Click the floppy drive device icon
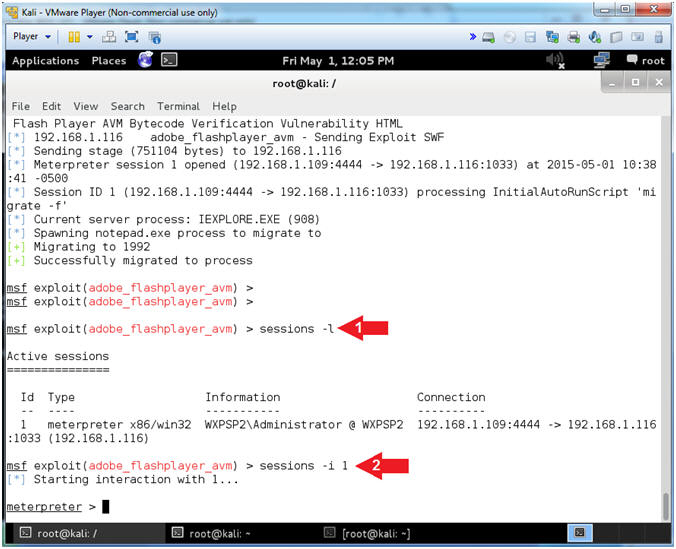This screenshot has height=549, width=676. click(x=530, y=38)
